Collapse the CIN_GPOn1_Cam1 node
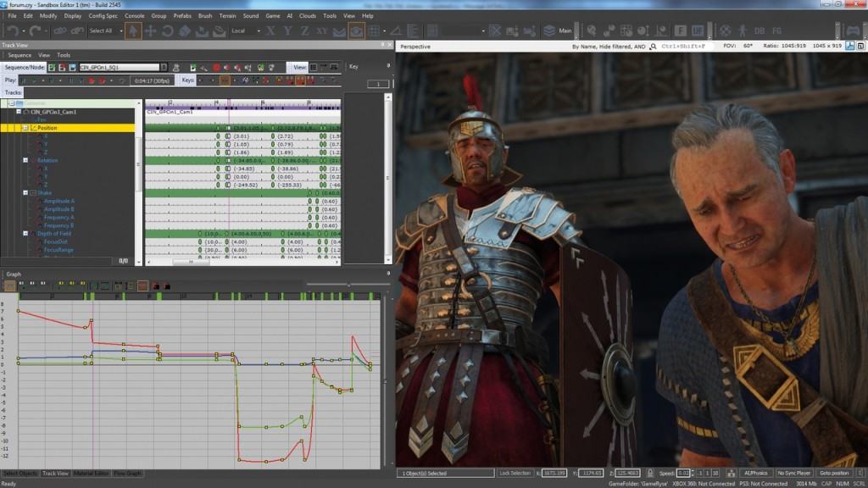 19,112
